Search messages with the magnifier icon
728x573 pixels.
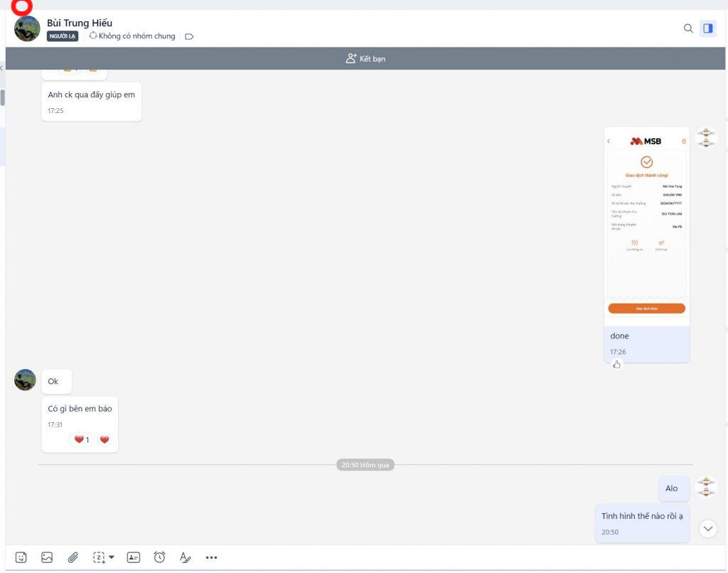(687, 28)
